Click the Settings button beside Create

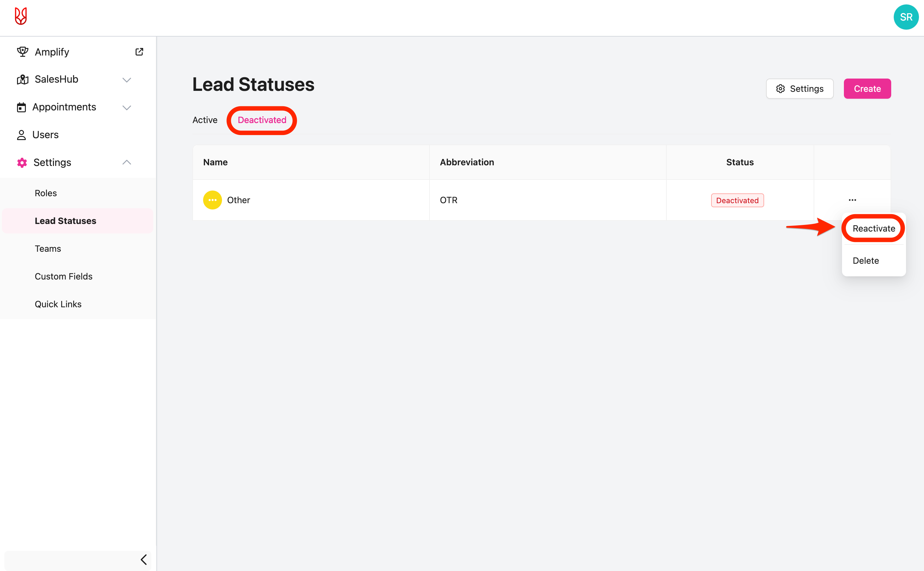pos(799,89)
